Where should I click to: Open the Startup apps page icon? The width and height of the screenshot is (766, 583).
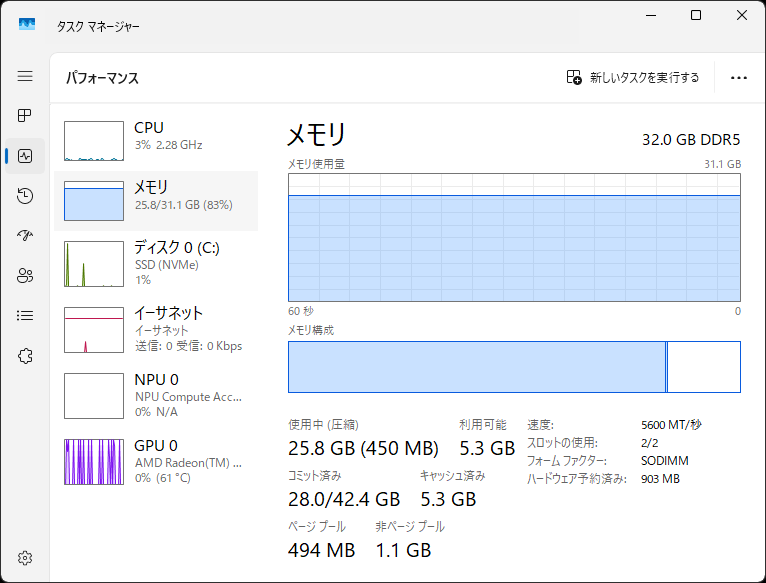coord(25,236)
